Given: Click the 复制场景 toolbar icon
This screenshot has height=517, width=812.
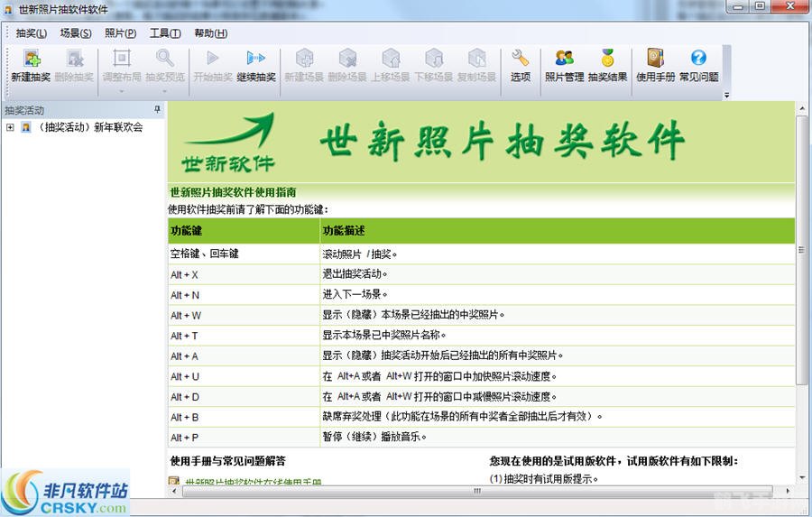Looking at the screenshot, I should click(x=477, y=58).
